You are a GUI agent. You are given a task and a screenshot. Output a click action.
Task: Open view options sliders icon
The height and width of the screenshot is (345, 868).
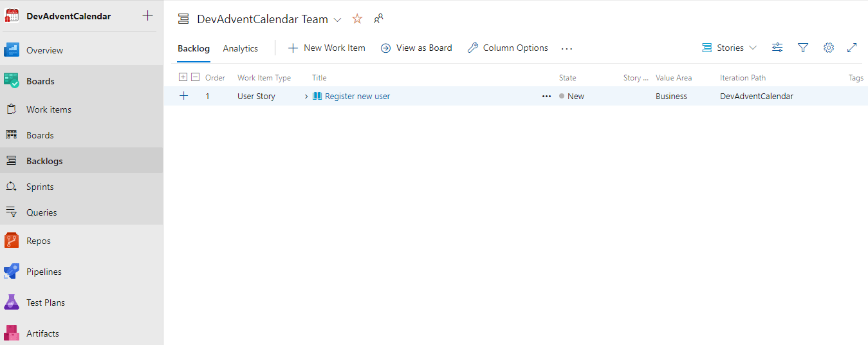(777, 48)
